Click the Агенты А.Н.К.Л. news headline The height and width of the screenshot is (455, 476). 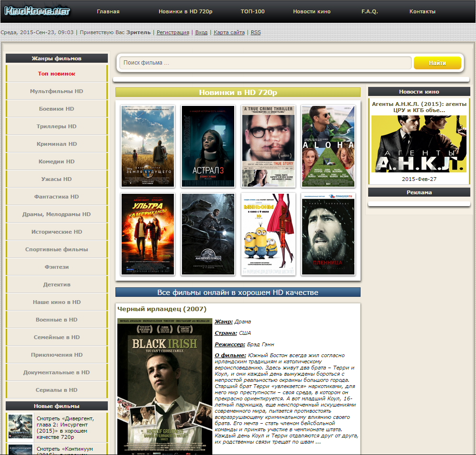(x=419, y=107)
